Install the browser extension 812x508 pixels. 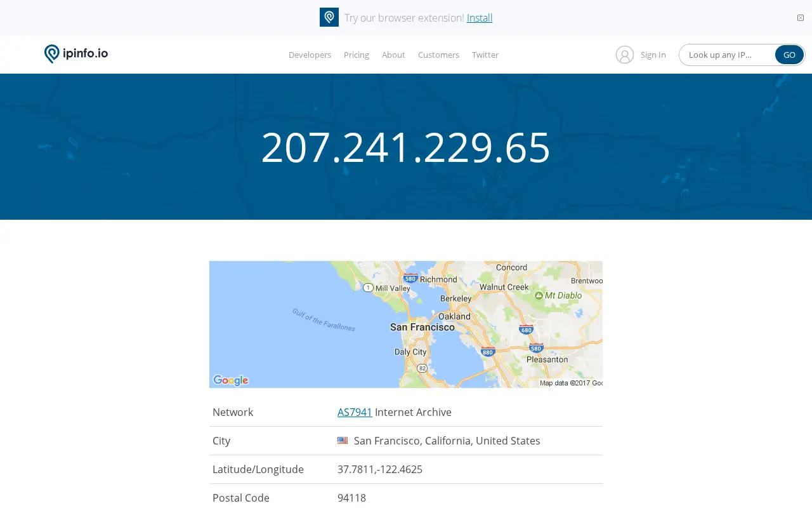coord(480,18)
